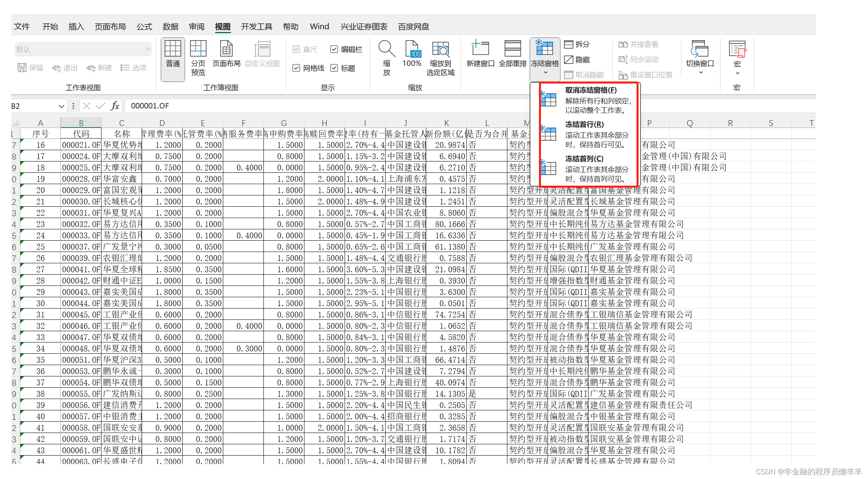Open the Data ribbon tab
868x479 pixels.
click(x=170, y=27)
